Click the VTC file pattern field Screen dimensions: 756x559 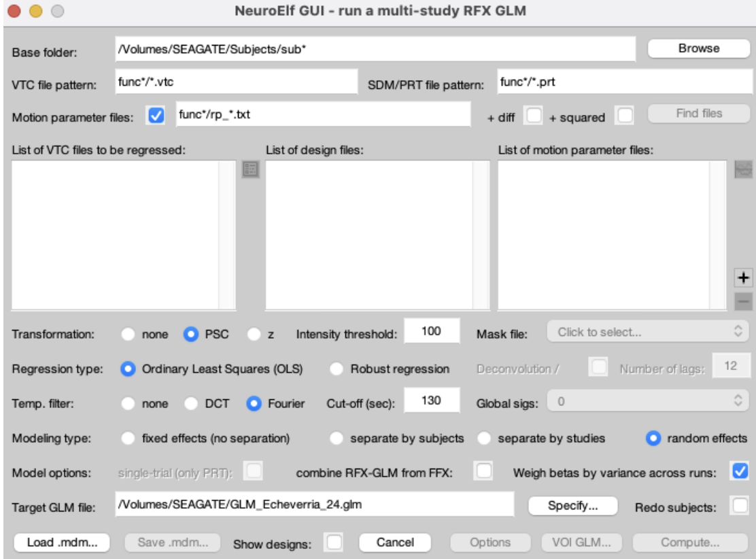point(237,82)
